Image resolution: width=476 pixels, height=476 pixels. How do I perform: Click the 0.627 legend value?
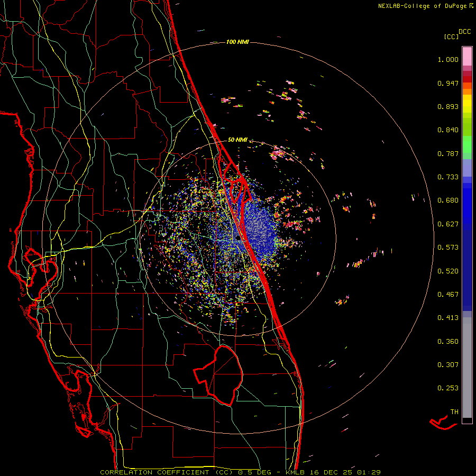[448, 224]
